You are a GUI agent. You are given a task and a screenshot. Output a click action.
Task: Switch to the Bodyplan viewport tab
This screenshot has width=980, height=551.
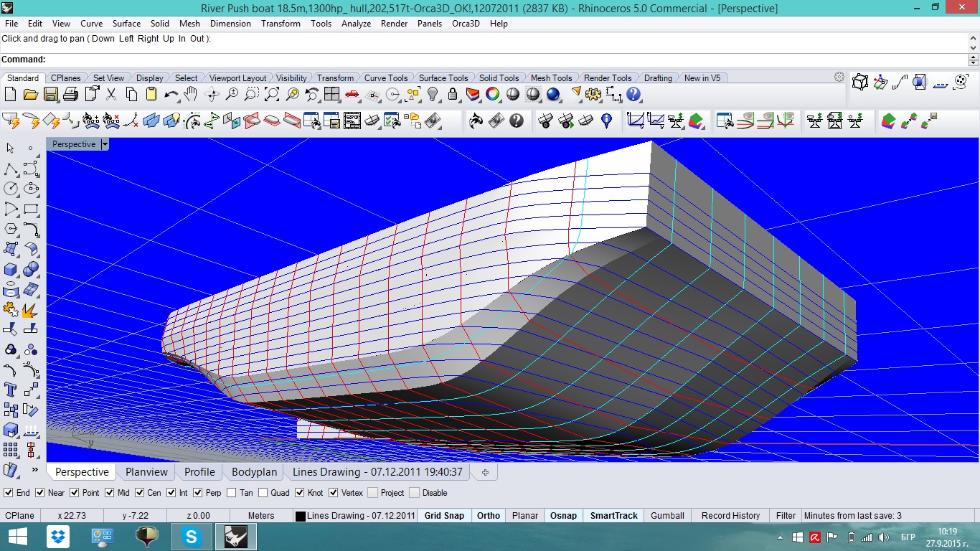pyautogui.click(x=254, y=472)
